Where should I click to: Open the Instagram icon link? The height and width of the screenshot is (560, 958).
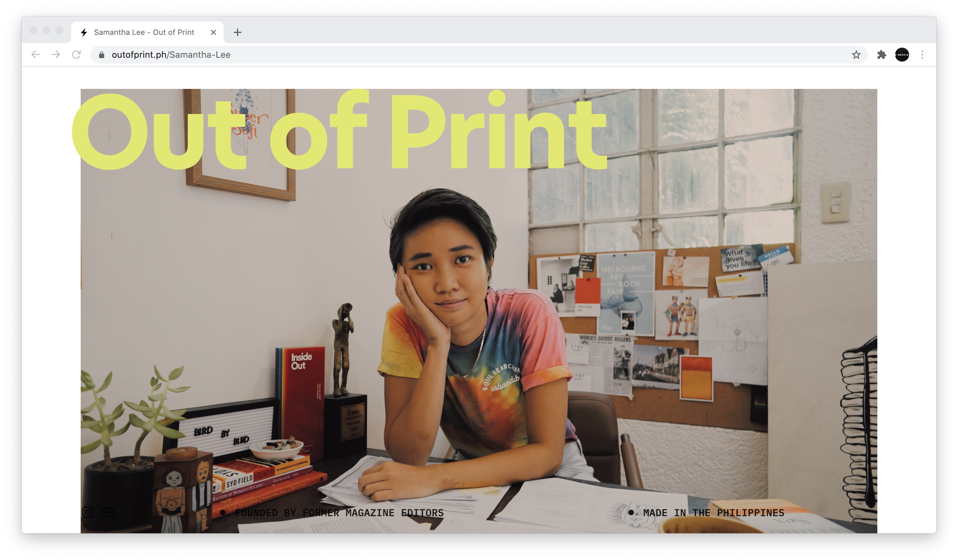pos(87,512)
